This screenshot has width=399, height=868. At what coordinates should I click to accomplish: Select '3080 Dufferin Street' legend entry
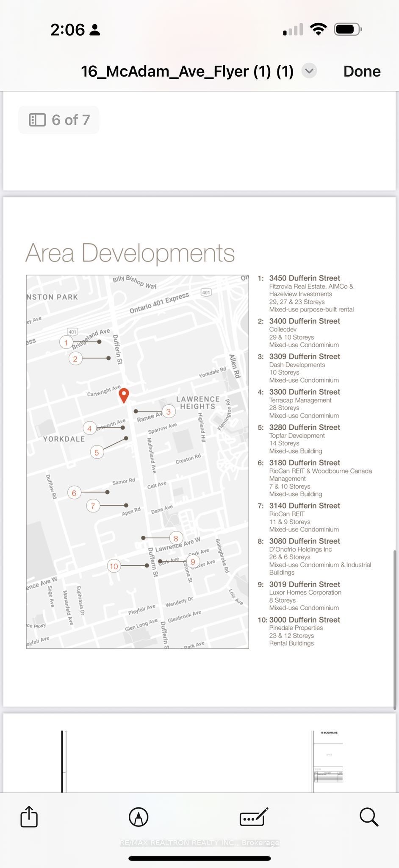point(305,541)
